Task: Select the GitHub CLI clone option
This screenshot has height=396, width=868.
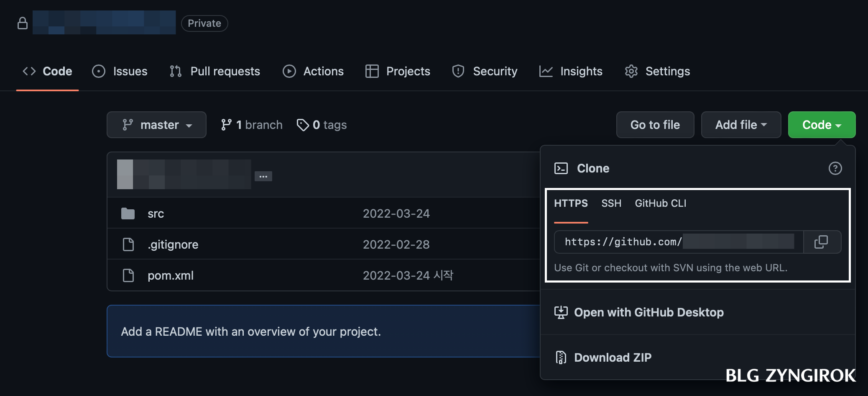Action: 660,203
